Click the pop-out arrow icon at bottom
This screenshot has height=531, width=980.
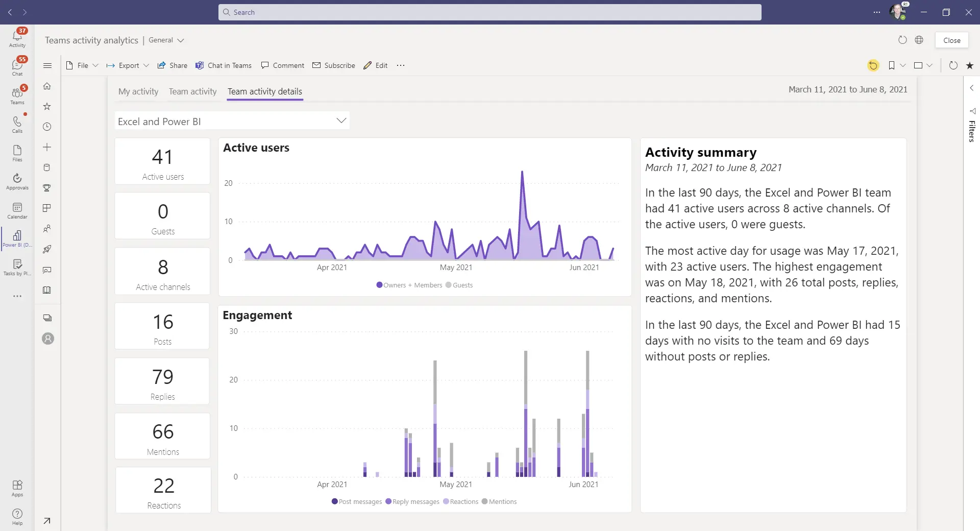point(47,521)
